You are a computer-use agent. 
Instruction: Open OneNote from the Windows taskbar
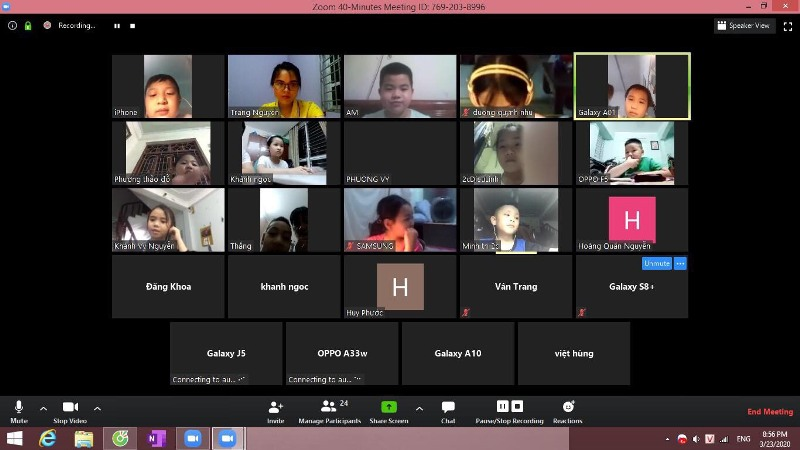click(x=155, y=439)
